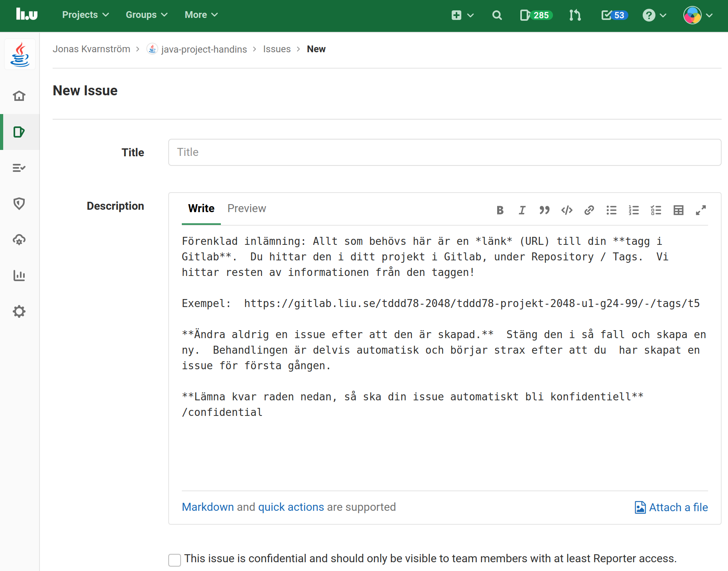The width and height of the screenshot is (728, 571).
Task: Add a link in description
Action: coord(589,210)
